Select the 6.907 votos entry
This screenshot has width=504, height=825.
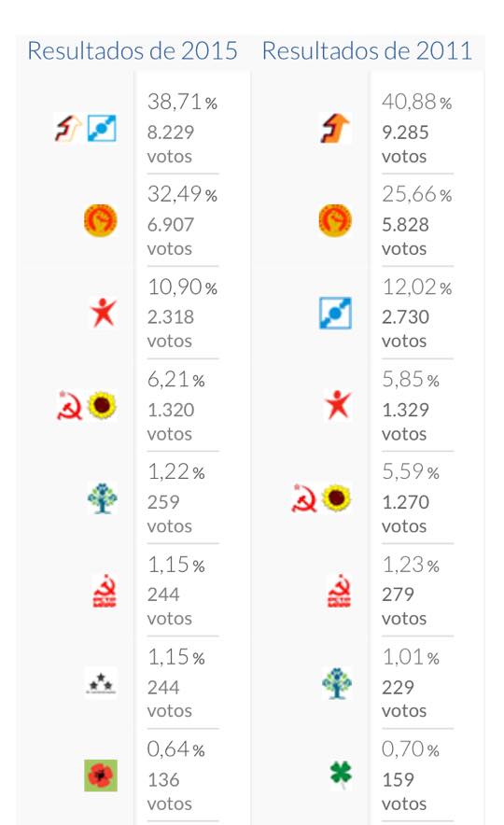tap(171, 236)
